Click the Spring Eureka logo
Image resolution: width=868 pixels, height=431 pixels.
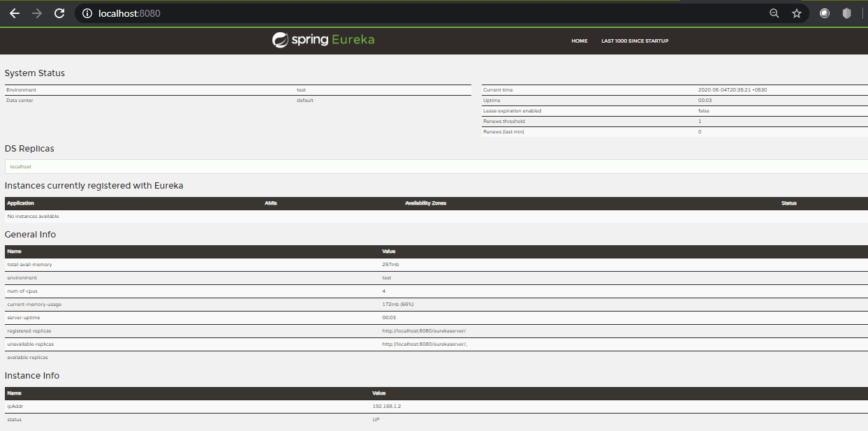click(x=323, y=40)
